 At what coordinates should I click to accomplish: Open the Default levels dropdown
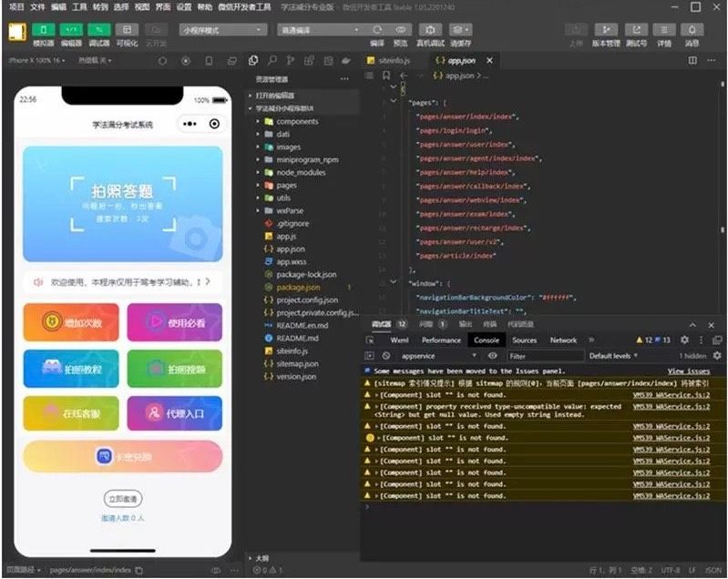(613, 356)
